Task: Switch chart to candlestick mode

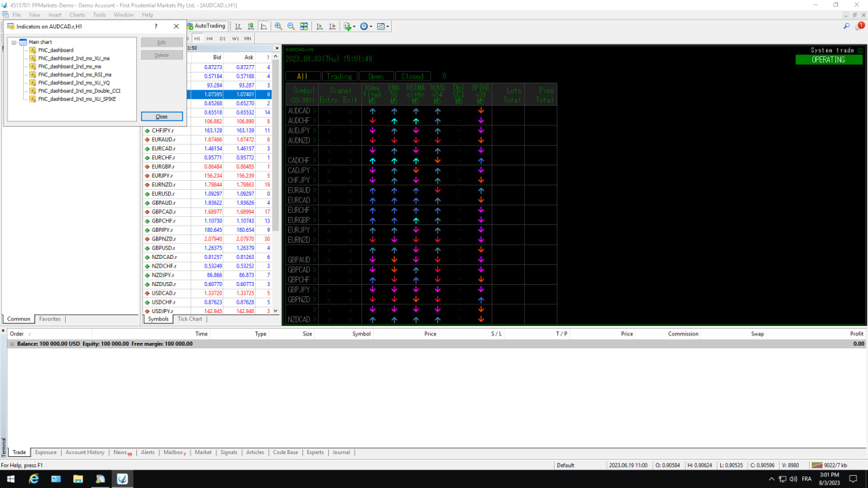Action: 251,26
